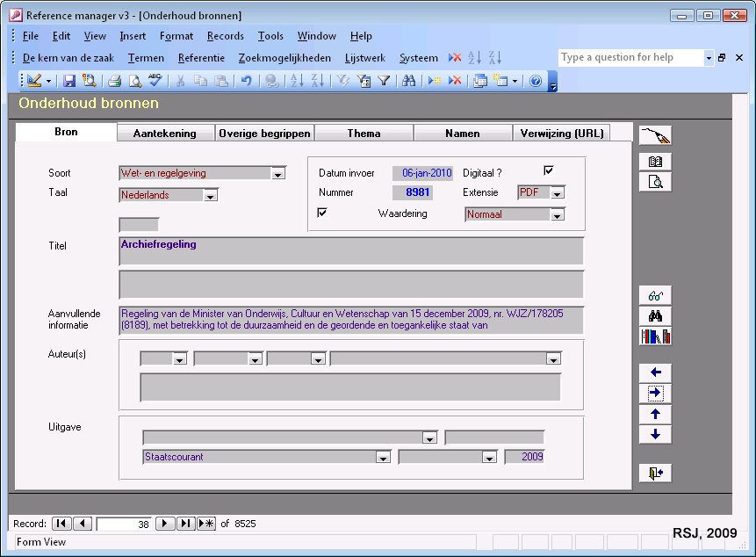Open the Zoekmogelijkheden menu
Screen dimensions: 756x557
pos(284,58)
